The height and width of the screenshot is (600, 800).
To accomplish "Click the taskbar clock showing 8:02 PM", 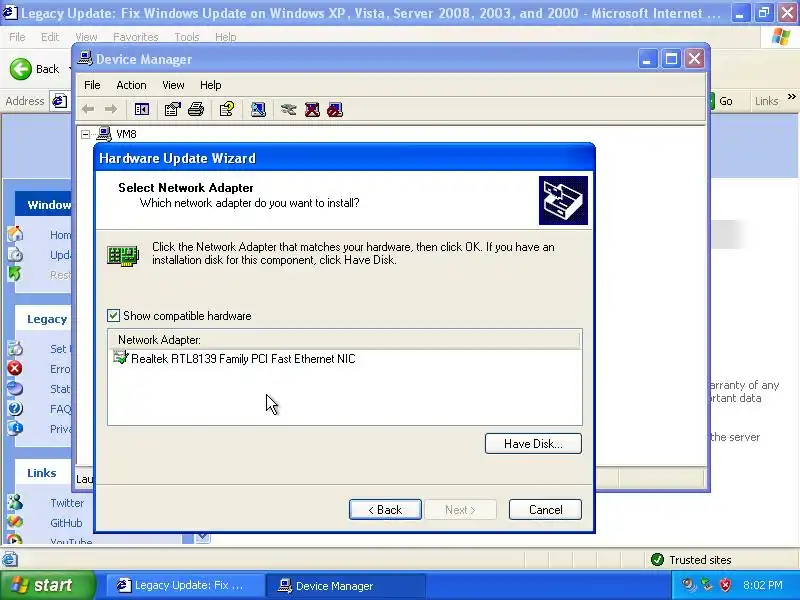I will [x=762, y=585].
